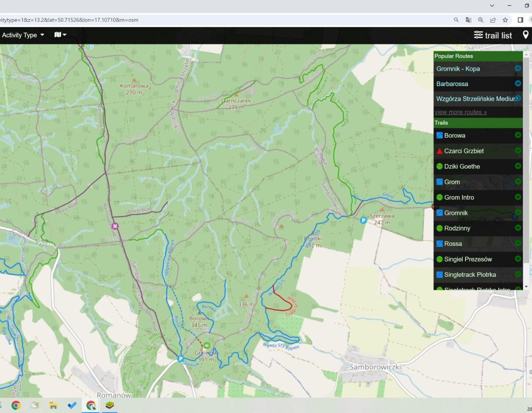Click the parking marker at Gromnik trailhead
Screen dimensions: 532x413
[x=180, y=358]
